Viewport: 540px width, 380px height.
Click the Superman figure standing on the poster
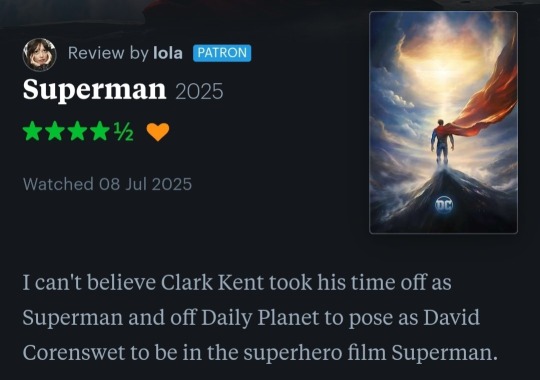pos(442,142)
